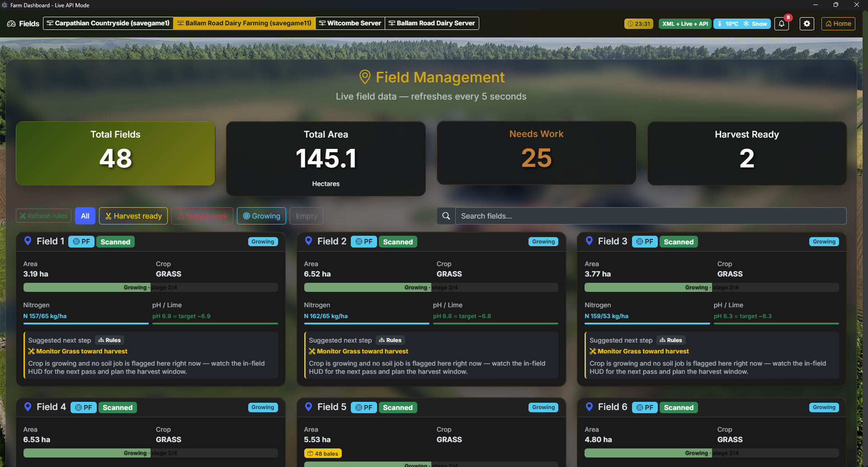This screenshot has width=868, height=467.
Task: Click the Scanned badge on Field 1
Action: point(115,242)
